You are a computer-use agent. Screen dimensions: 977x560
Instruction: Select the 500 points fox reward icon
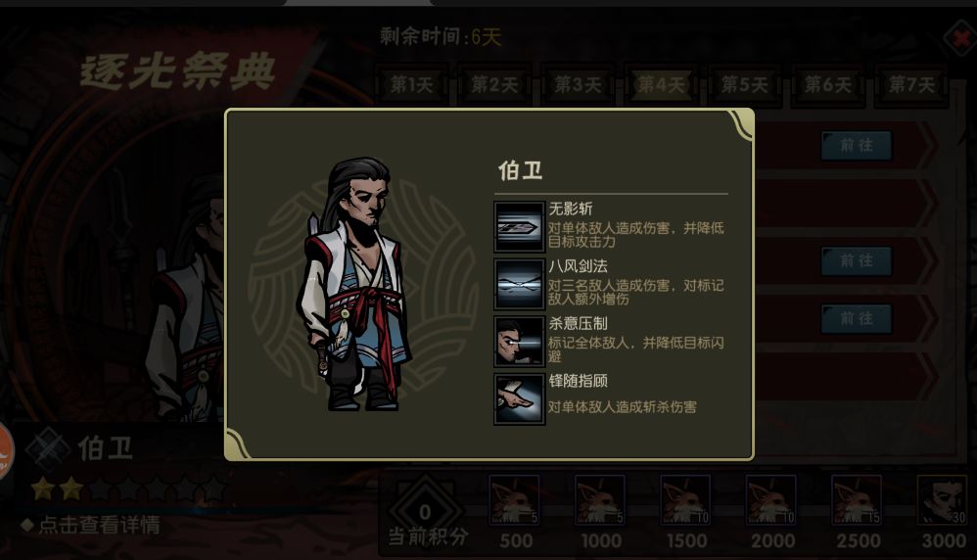(x=514, y=499)
